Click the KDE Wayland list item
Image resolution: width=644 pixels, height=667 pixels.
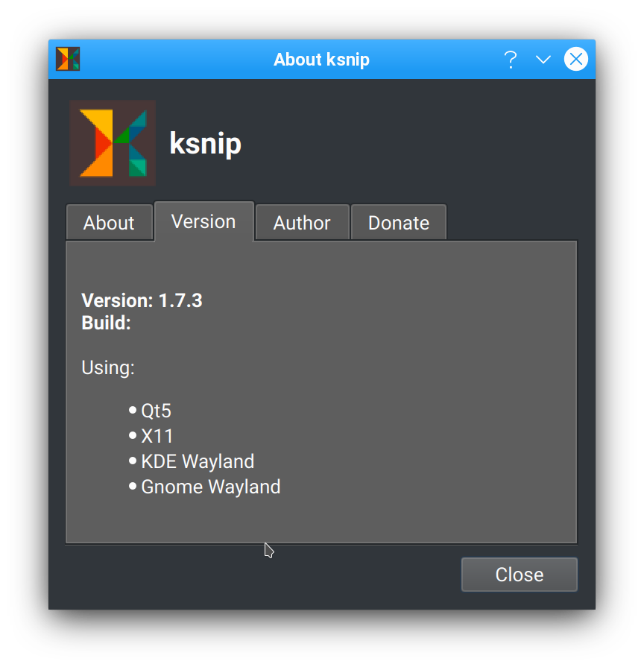198,461
